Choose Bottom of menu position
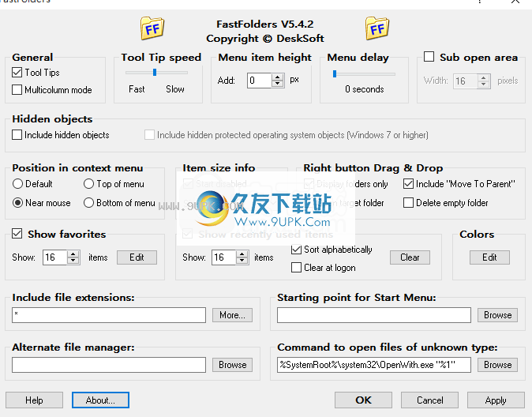Image resolution: width=532 pixels, height=417 pixels. coord(88,203)
